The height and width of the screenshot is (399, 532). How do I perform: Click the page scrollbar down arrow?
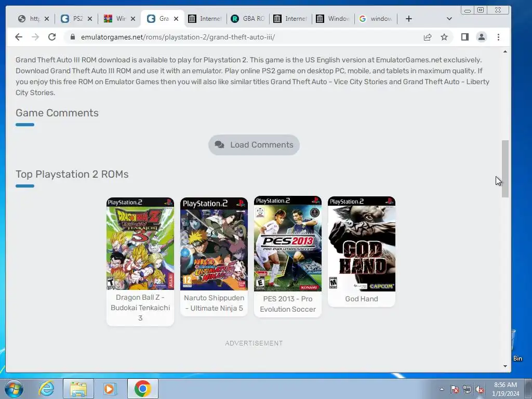click(505, 366)
